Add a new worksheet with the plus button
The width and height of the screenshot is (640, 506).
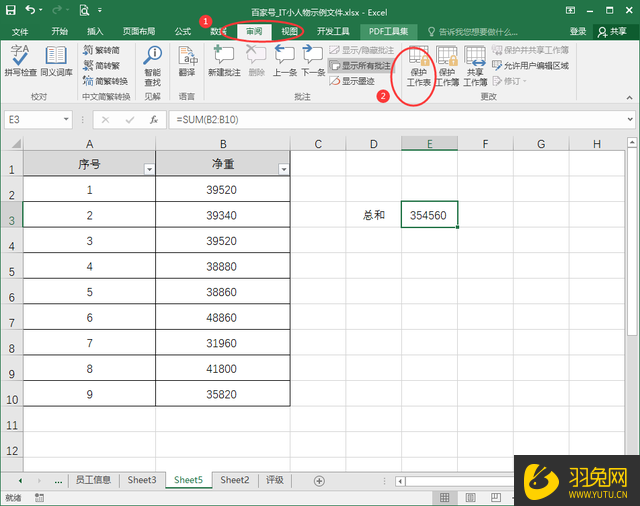[x=319, y=481]
